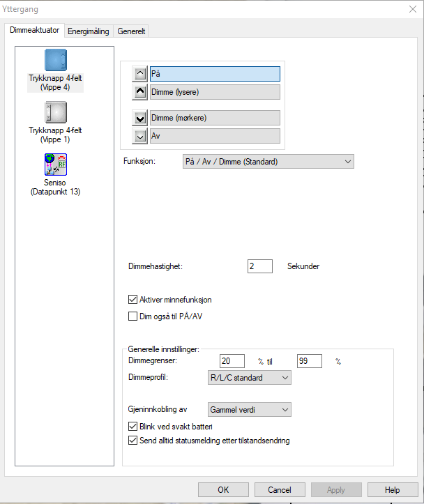Open the Generelt tab
The width and height of the screenshot is (424, 504).
click(131, 31)
